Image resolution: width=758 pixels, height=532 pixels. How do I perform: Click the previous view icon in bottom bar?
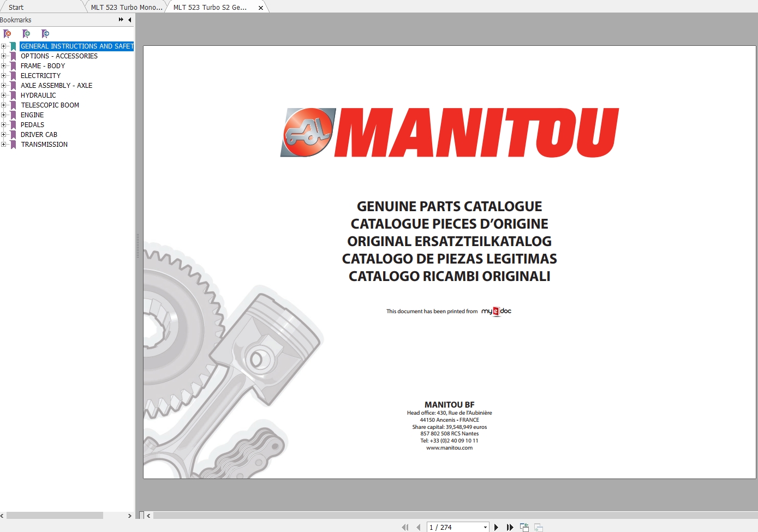[x=524, y=527]
